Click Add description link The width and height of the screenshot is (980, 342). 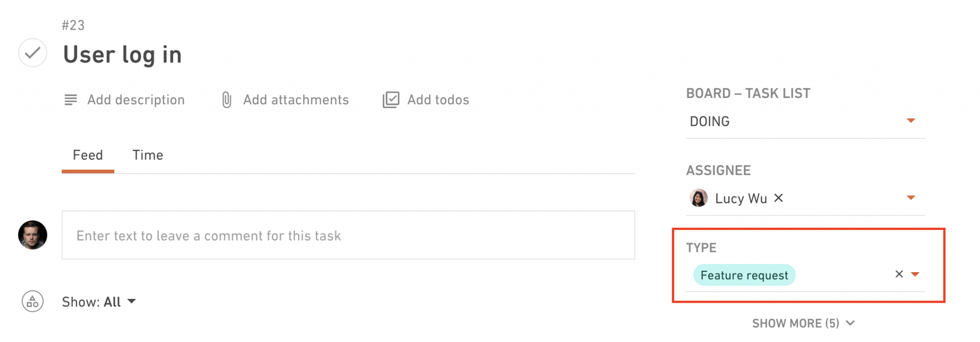[136, 100]
